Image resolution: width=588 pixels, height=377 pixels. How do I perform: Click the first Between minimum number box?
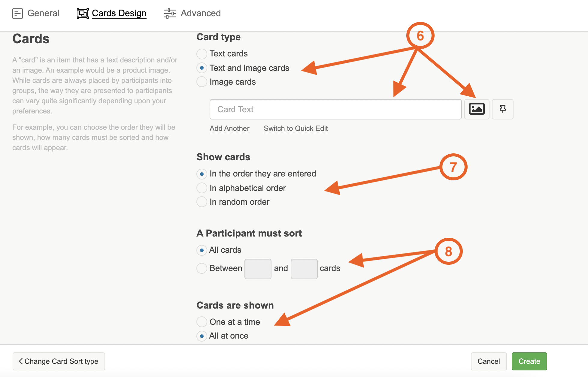[258, 269]
